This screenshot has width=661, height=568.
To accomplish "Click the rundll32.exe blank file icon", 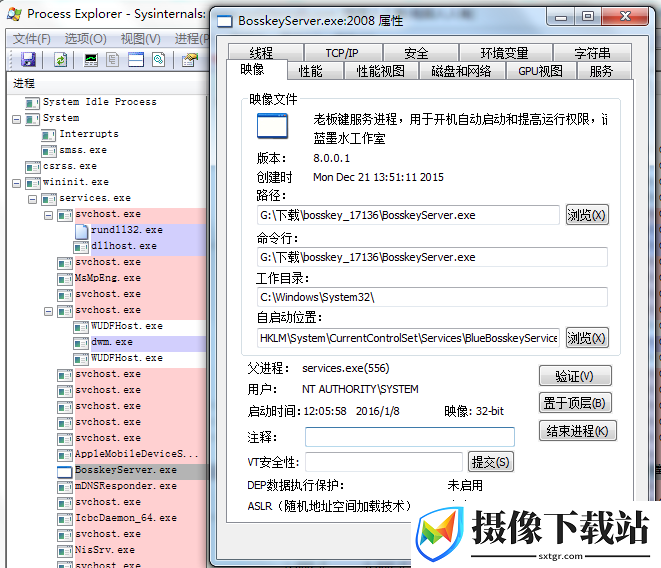I will pyautogui.click(x=81, y=231).
